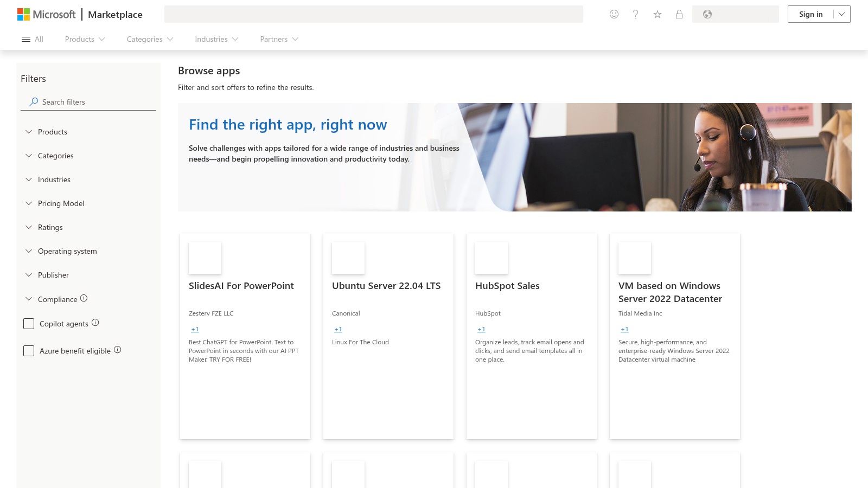Screen dimensions: 868x488
Task: Check the Azure benefit eligible filter
Action: pos(29,350)
